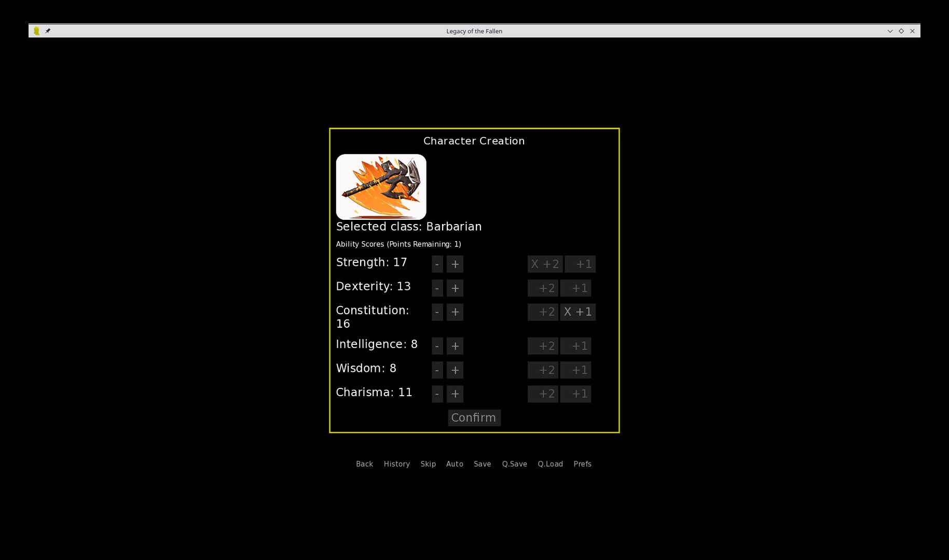Decrease Strength using its minus button
Image resolution: width=949 pixels, height=560 pixels.
tap(437, 264)
